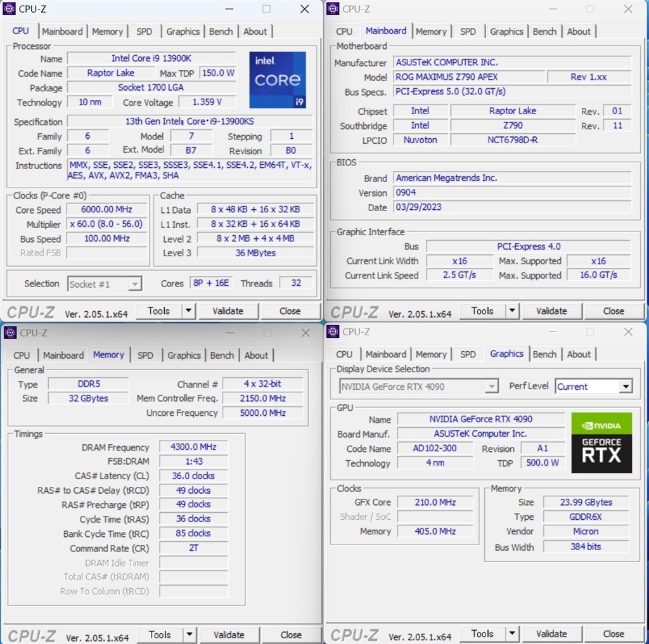649x644 pixels.
Task: Click the Current Link Speed value 2.5 GT/s
Action: click(459, 275)
